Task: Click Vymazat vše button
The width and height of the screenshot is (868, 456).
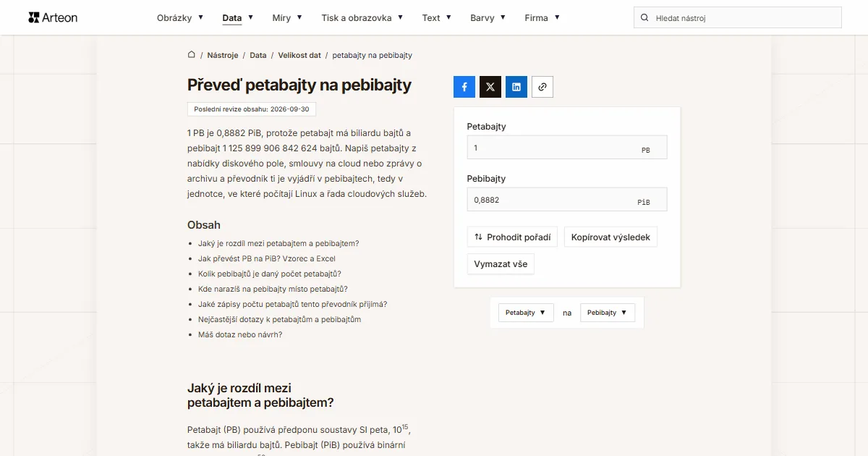Action: [x=501, y=264]
